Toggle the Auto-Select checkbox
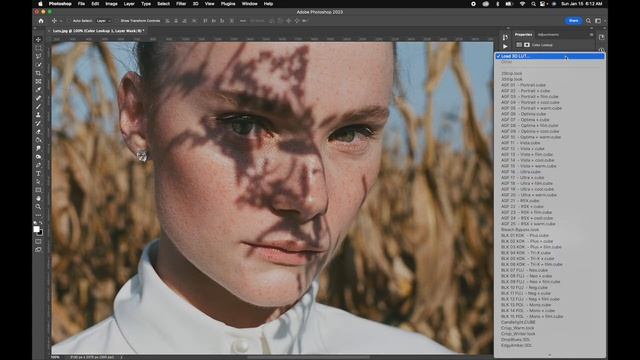Screen dimensions: 640x360 tap(69, 20)
